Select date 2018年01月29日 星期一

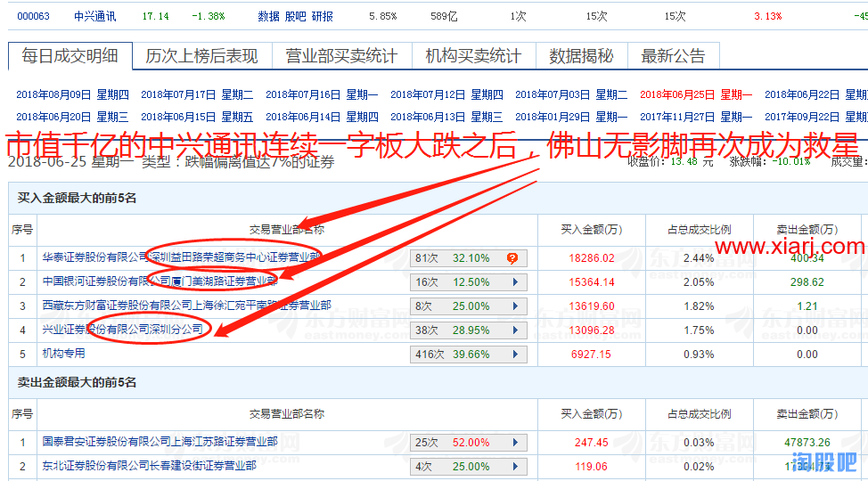click(571, 117)
